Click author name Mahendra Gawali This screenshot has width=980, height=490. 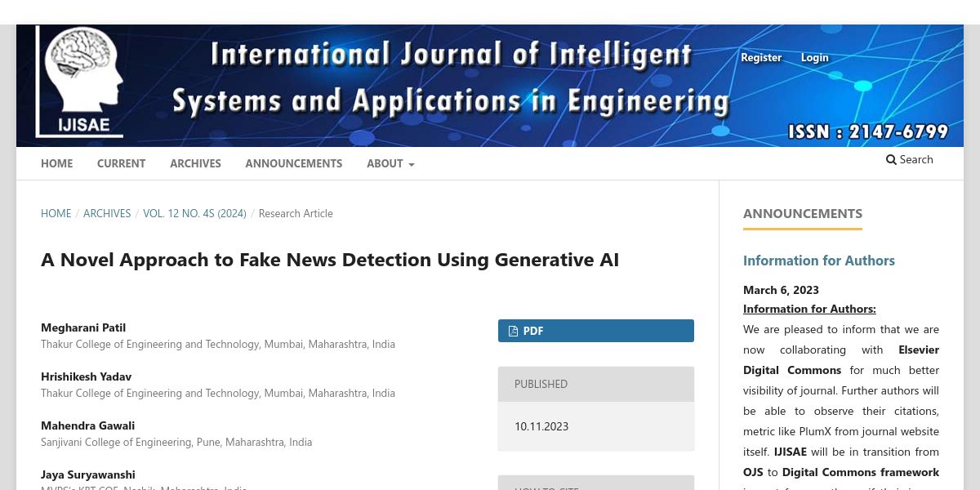click(x=87, y=425)
